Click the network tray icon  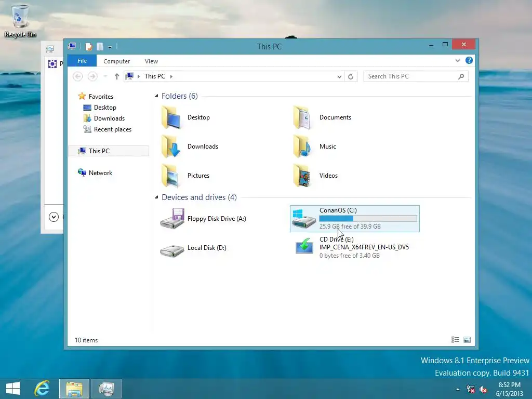pyautogui.click(x=471, y=389)
